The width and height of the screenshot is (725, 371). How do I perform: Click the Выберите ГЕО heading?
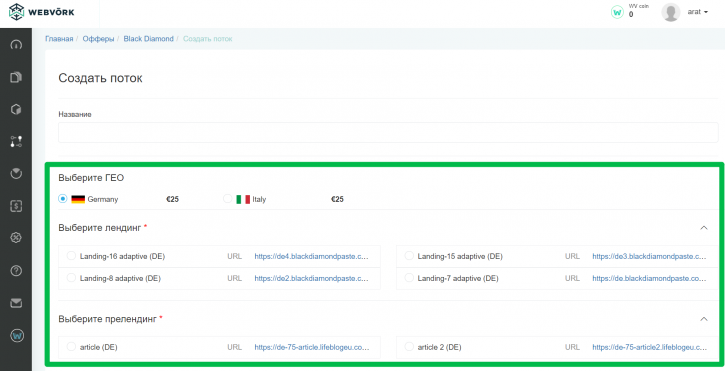pos(91,178)
